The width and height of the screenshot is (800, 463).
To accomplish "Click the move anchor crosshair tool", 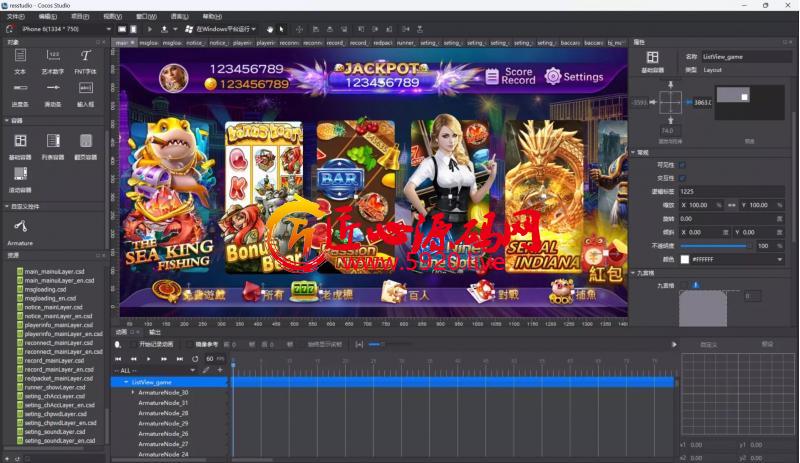I will coord(299,29).
